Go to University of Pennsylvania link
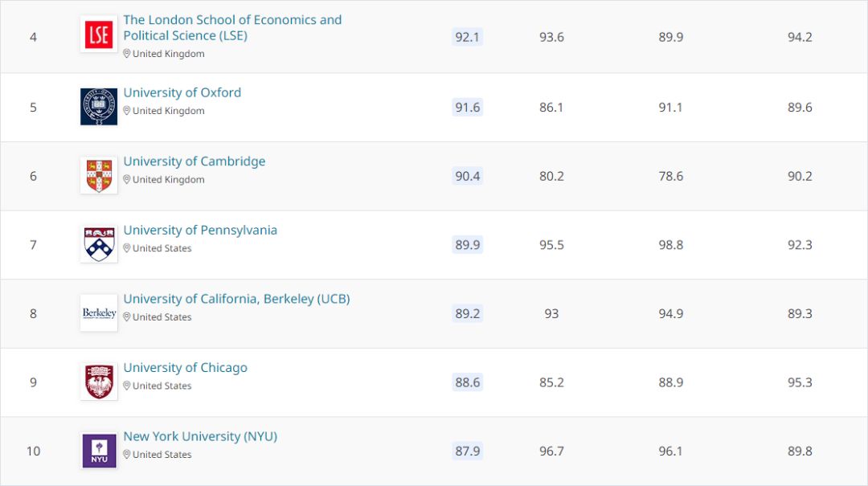Viewport: 868px width, 486px height. [x=200, y=230]
